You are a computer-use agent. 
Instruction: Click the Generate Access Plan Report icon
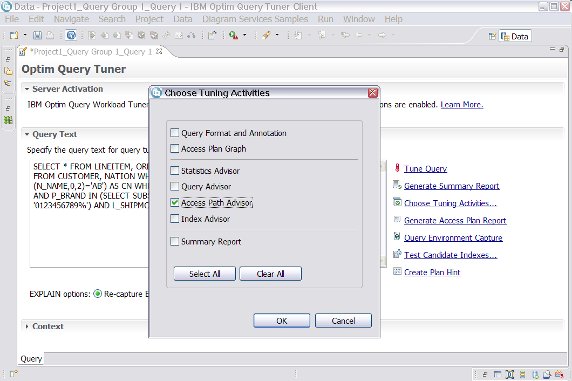[x=397, y=220]
